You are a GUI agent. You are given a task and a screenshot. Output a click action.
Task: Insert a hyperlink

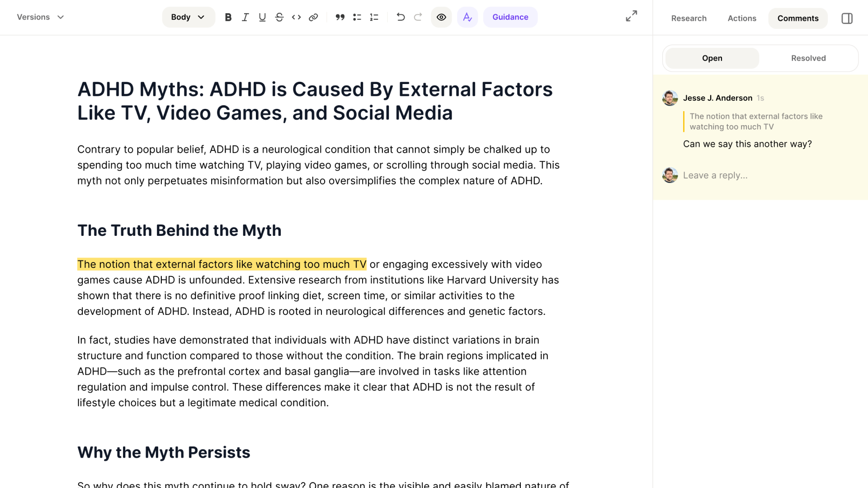[313, 17]
